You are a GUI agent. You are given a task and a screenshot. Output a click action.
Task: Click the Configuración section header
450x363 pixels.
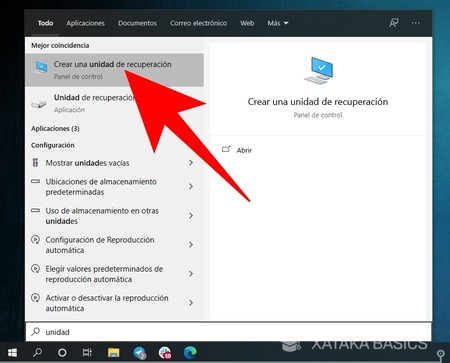pos(53,145)
